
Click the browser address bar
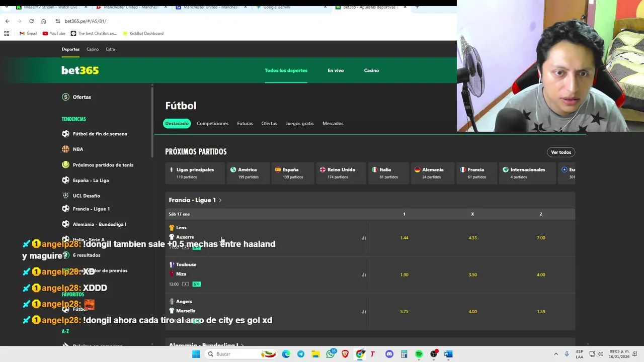coord(252,21)
